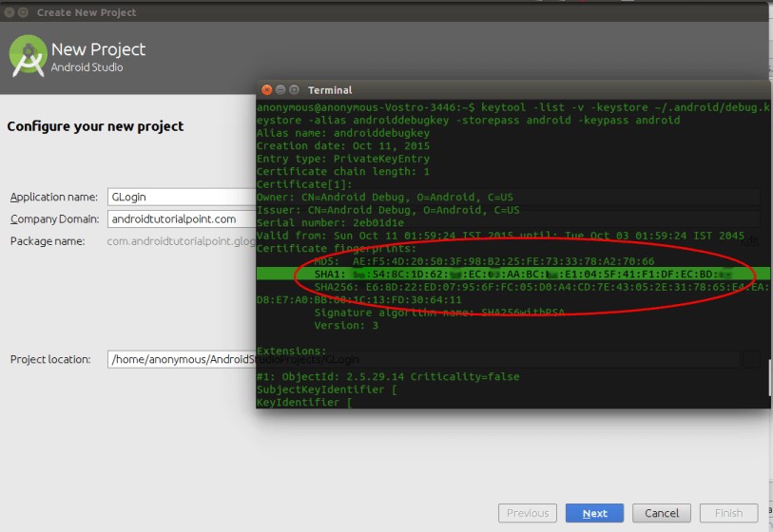773x532 pixels.
Task: Click the Cancel button
Action: pyautogui.click(x=662, y=513)
